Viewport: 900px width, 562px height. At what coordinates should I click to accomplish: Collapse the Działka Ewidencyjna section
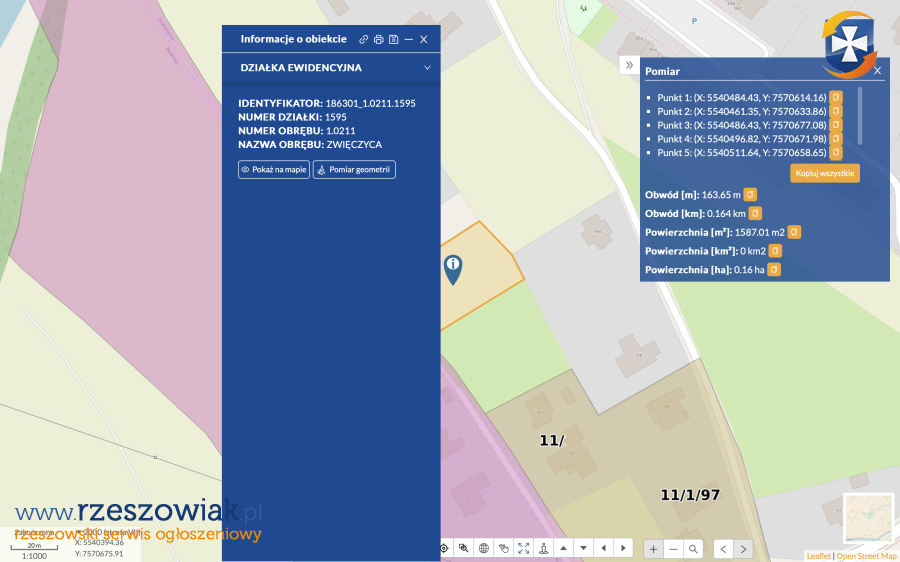(x=427, y=68)
